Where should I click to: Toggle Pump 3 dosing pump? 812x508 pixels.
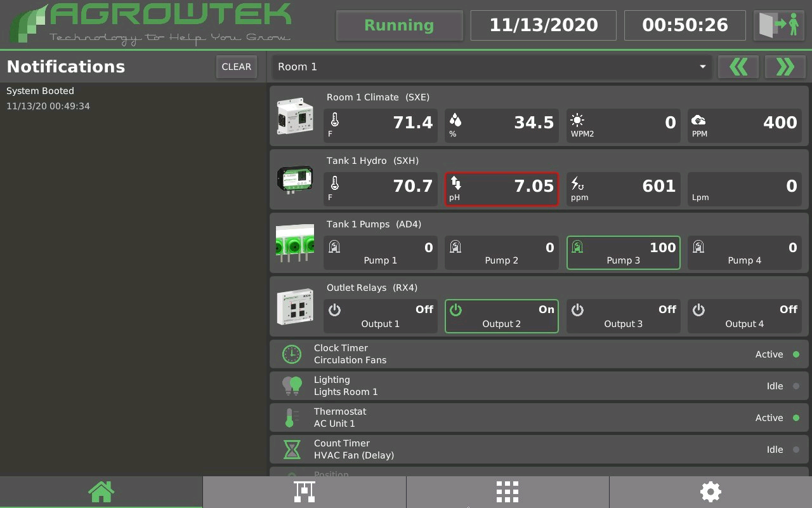(622, 253)
